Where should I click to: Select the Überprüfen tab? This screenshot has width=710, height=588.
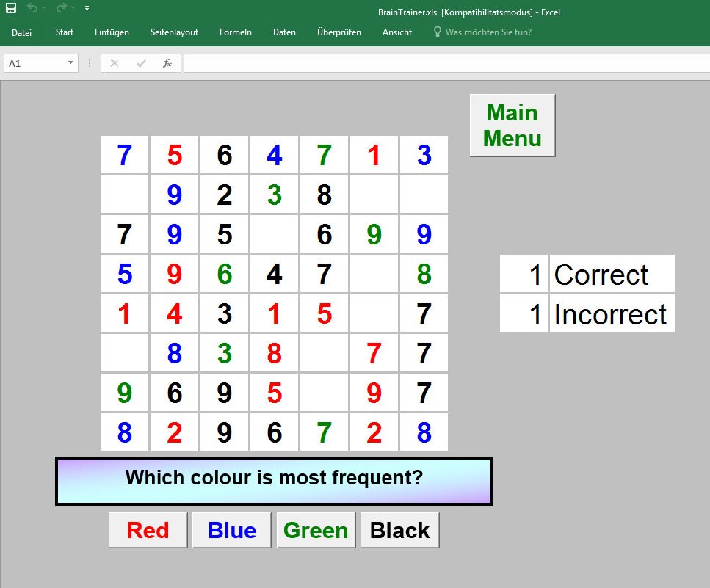click(x=338, y=32)
